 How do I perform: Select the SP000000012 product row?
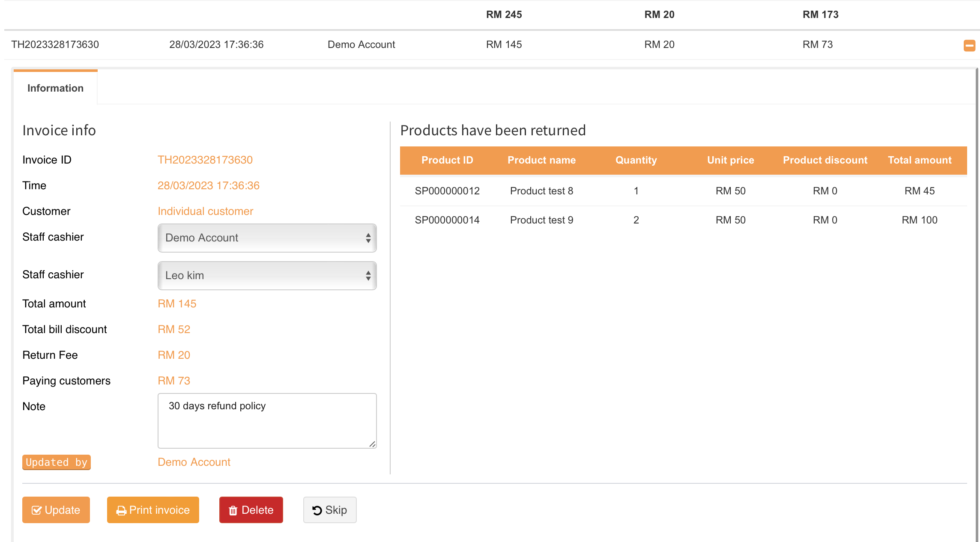point(447,191)
